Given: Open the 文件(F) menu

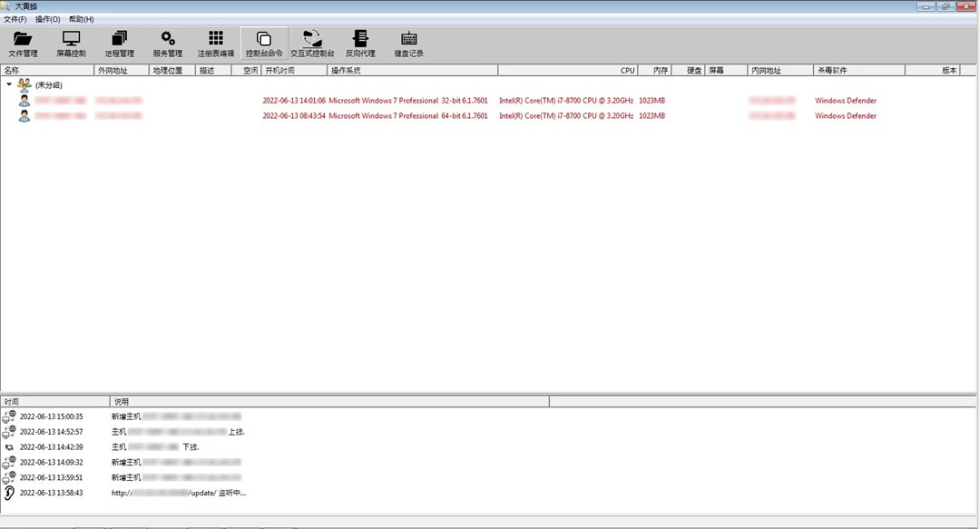Looking at the screenshot, I should point(15,19).
